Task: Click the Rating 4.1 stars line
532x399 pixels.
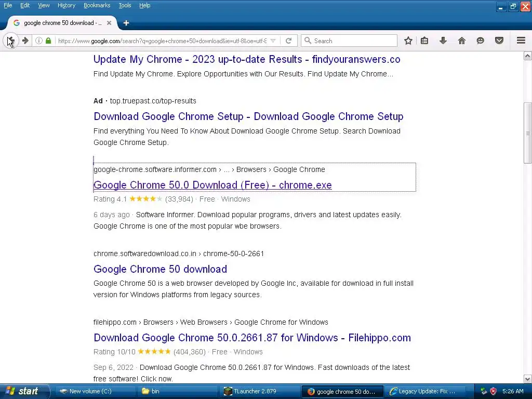Action: coord(171,199)
